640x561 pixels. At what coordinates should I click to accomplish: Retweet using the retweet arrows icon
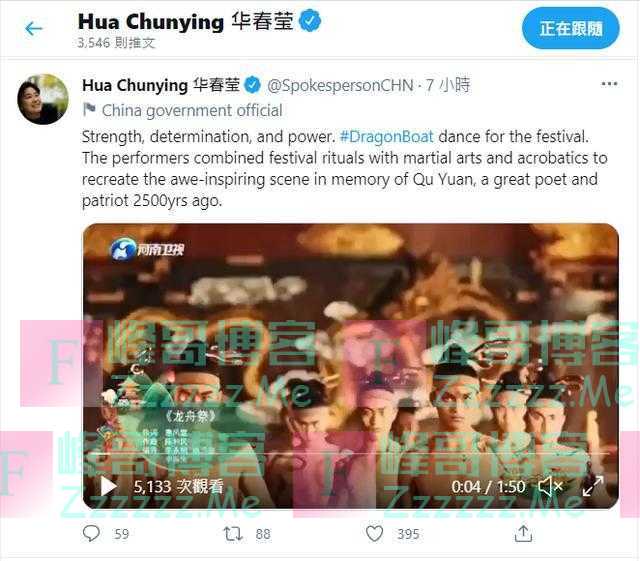point(233,534)
